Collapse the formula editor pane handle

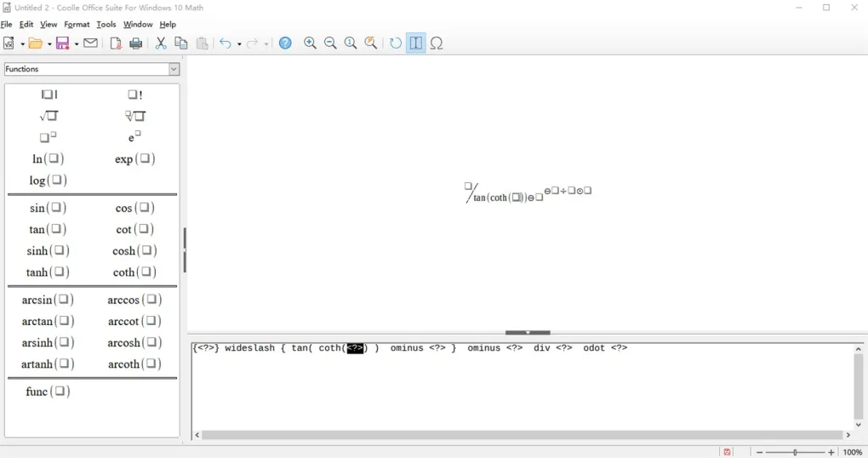pyautogui.click(x=528, y=333)
